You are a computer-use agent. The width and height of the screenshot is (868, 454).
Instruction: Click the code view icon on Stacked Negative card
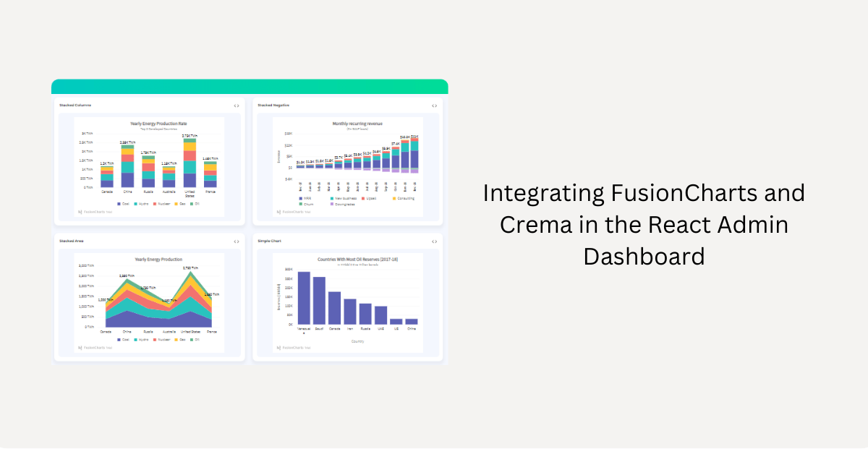[x=434, y=105]
